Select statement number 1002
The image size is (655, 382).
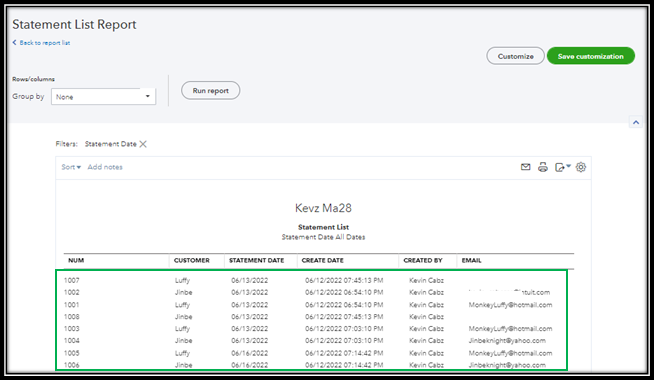click(x=71, y=293)
